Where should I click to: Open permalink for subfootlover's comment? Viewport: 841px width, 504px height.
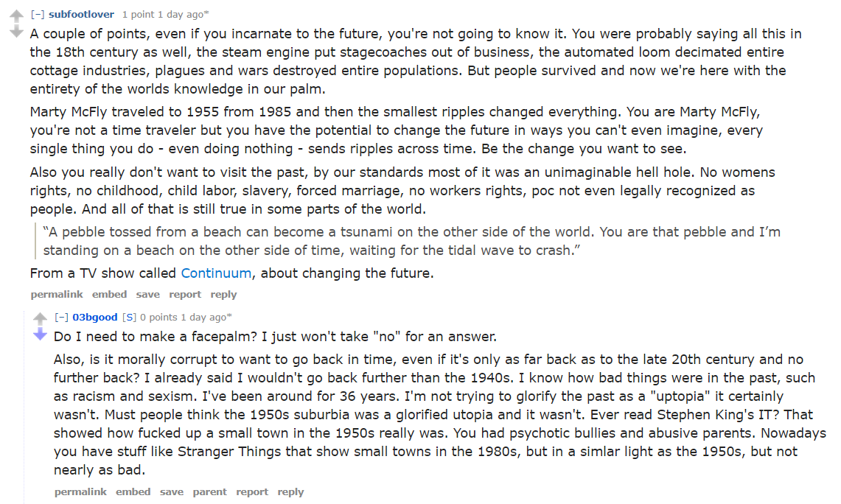click(x=57, y=294)
